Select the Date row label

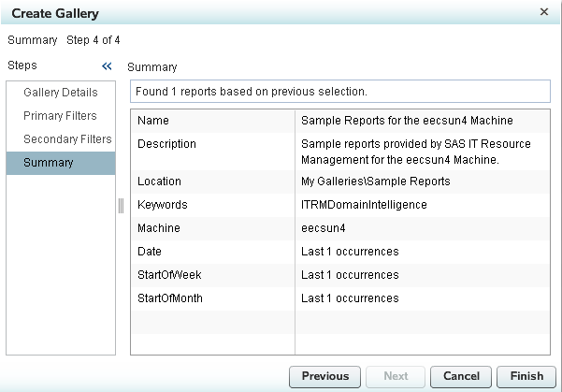pyautogui.click(x=149, y=252)
